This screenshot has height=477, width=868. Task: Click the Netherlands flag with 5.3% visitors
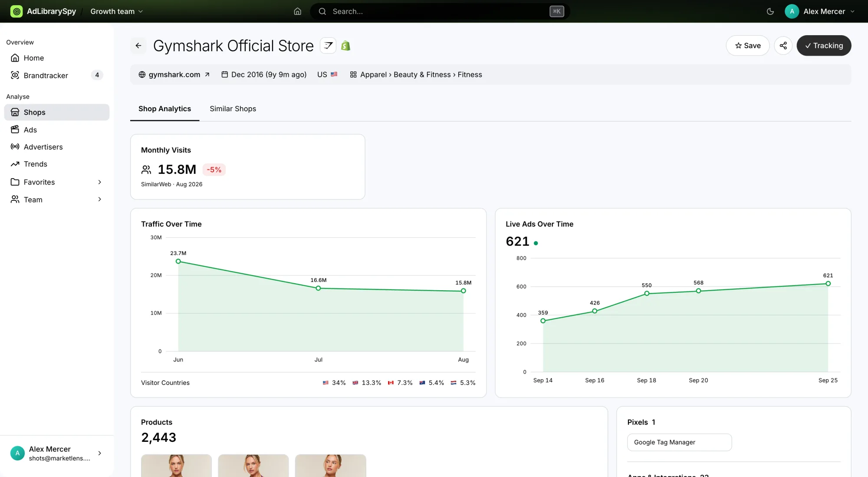[x=454, y=383]
